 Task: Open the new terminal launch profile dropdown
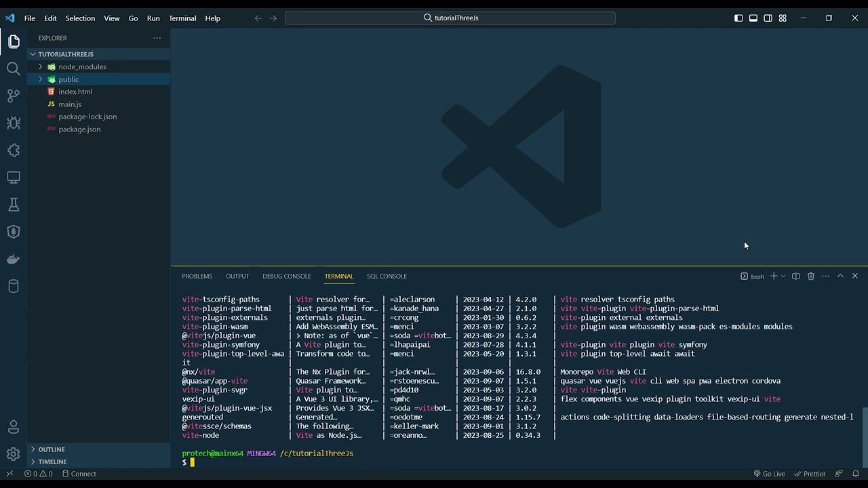coord(783,276)
